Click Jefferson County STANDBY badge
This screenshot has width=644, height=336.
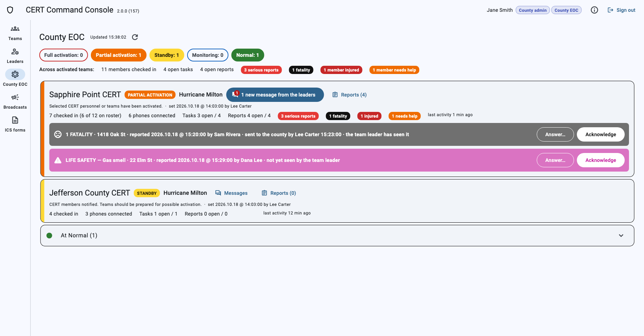(147, 193)
